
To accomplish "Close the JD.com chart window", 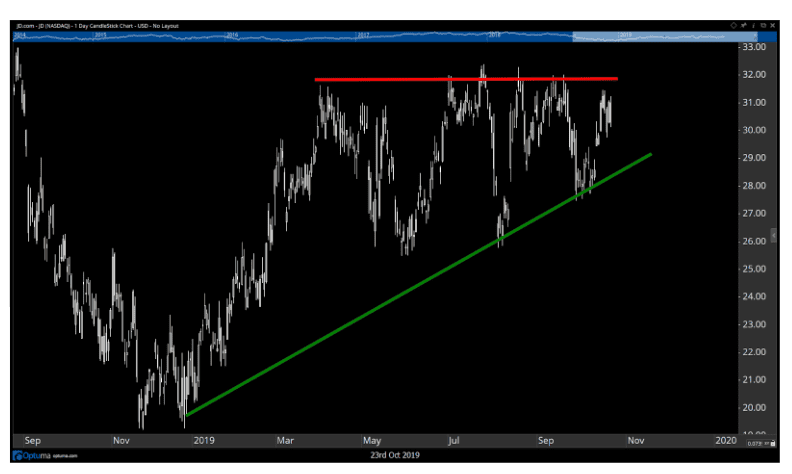I will tap(772, 25).
